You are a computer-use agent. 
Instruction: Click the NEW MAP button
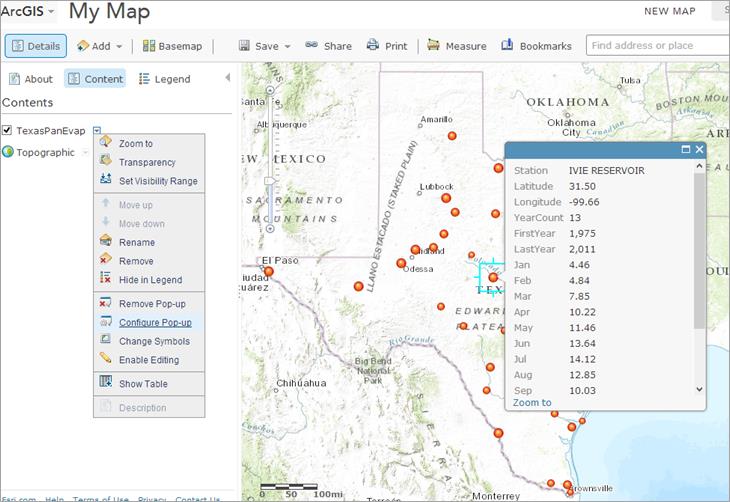click(669, 11)
